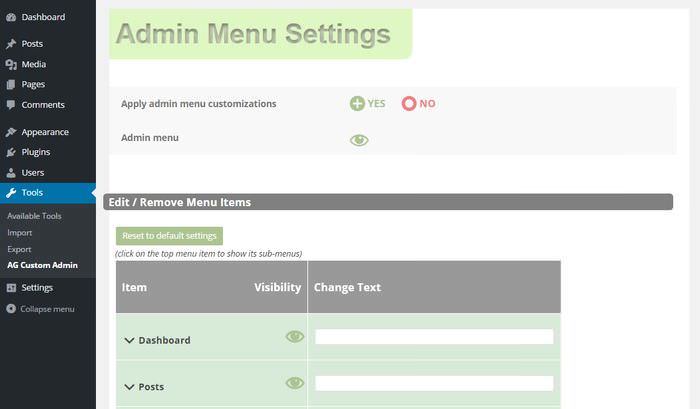Click the Pages icon in sidebar
The height and width of the screenshot is (409, 700).
[x=11, y=84]
